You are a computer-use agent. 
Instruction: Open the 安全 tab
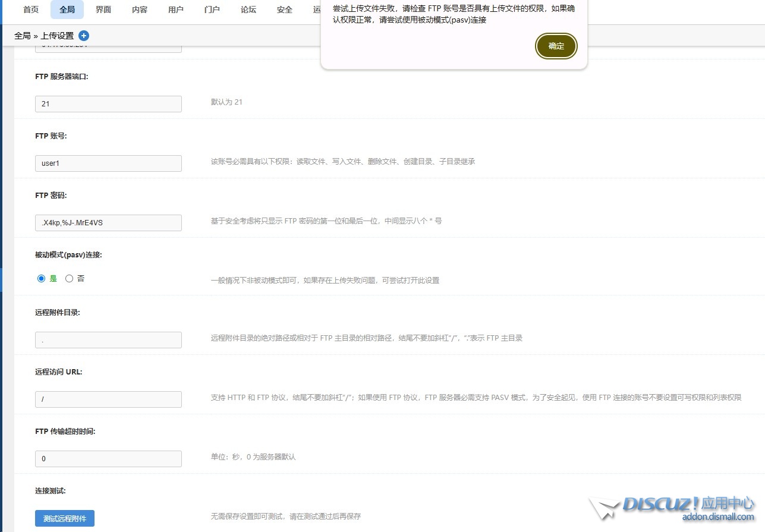(x=285, y=10)
